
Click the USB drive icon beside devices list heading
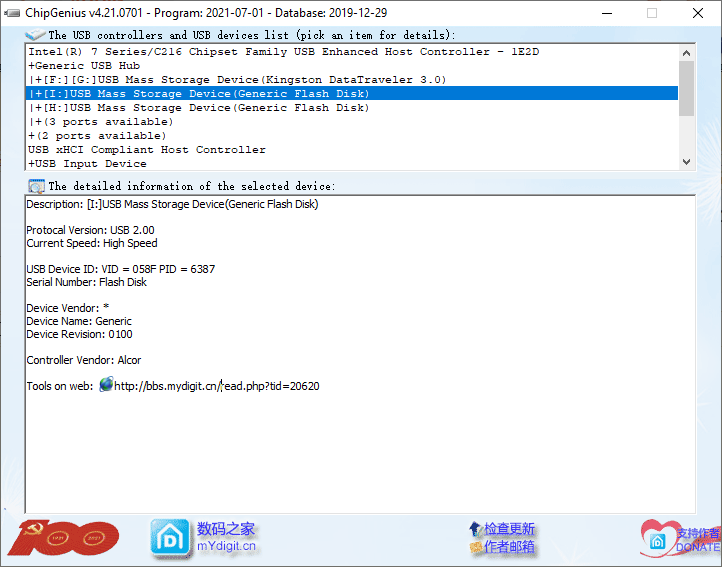[x=35, y=35]
